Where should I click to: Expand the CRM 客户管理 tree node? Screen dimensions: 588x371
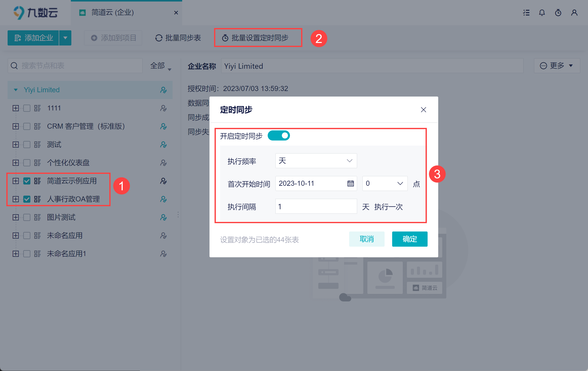coord(16,126)
